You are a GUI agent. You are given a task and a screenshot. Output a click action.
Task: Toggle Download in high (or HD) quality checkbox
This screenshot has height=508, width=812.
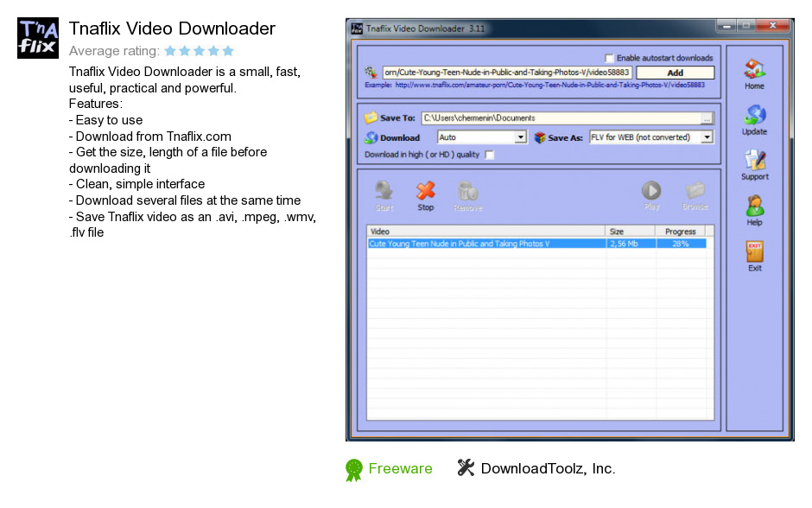[490, 155]
